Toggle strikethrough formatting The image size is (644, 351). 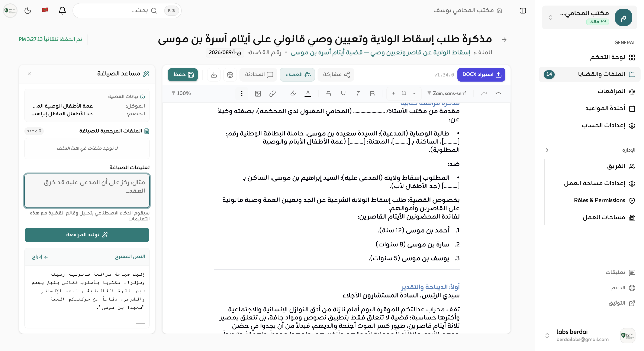329,93
